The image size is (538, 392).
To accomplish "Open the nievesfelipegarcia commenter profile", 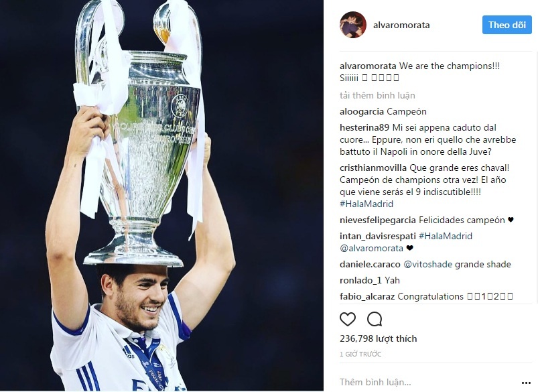I will pos(378,220).
